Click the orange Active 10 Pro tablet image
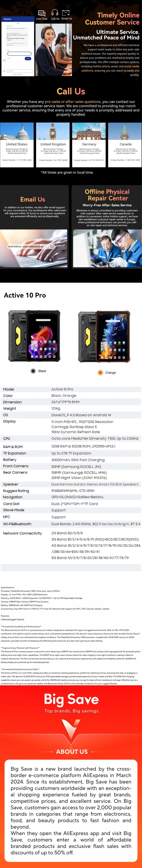Screen dimensions: 142x868 click(x=104, y=336)
